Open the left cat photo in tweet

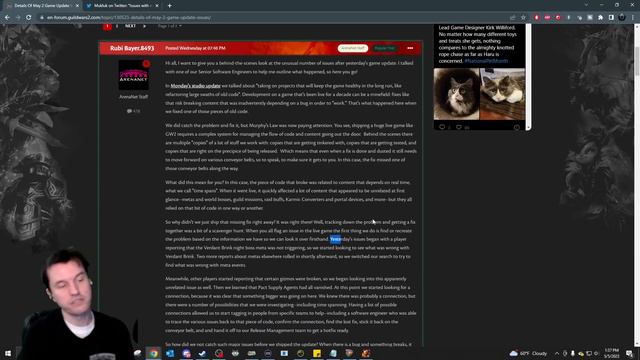click(x=456, y=94)
